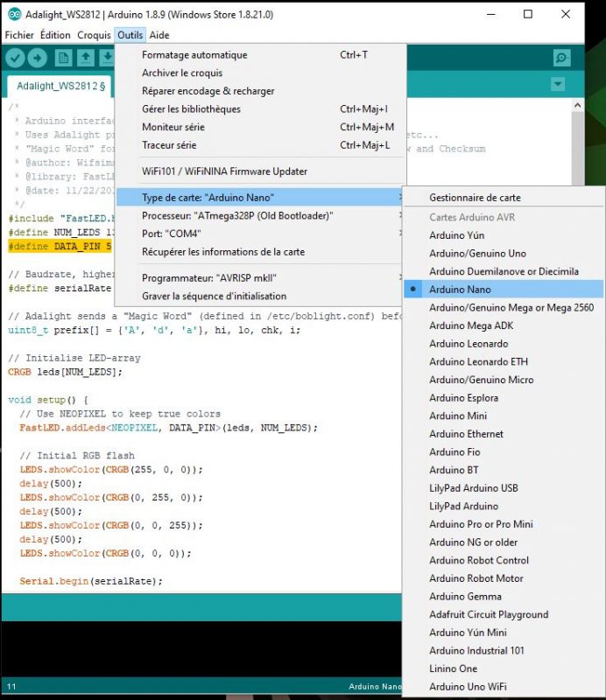Expand Type de carte submenu
Screen dimensions: 606x700
click(261, 198)
